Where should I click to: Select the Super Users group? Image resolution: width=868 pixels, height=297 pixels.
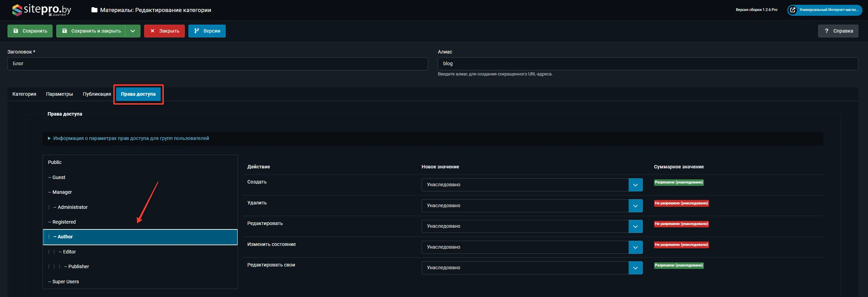click(x=66, y=282)
